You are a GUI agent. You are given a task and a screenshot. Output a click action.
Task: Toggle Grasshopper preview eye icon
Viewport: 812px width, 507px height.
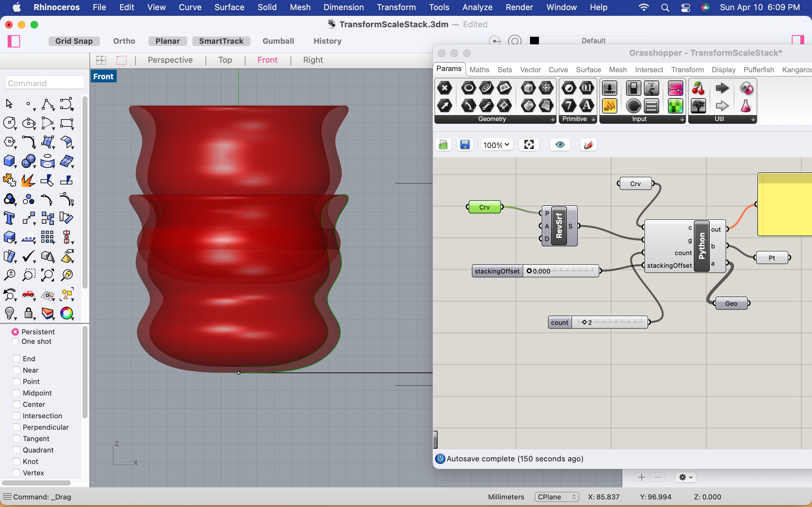pyautogui.click(x=560, y=145)
